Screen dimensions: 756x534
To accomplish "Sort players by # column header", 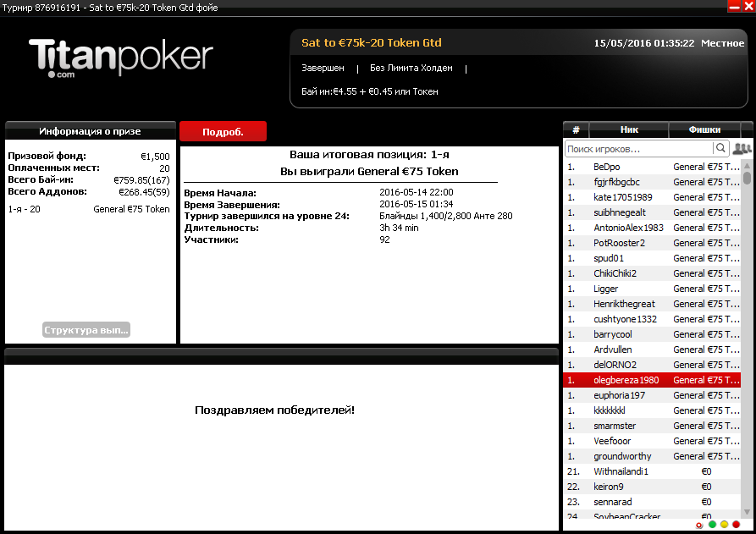I will [576, 129].
